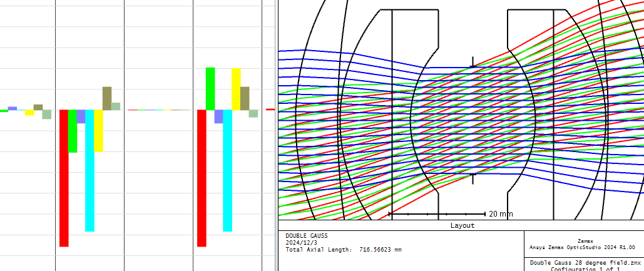The width and height of the screenshot is (644, 271).
Task: Click the leftmost tall red bar
Action: (64, 178)
